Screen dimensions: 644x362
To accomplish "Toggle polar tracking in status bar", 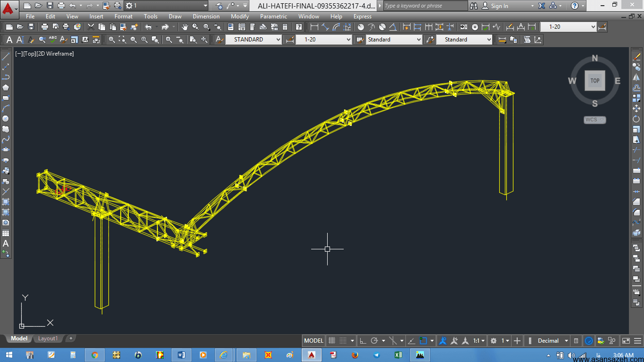I will coord(374,341).
